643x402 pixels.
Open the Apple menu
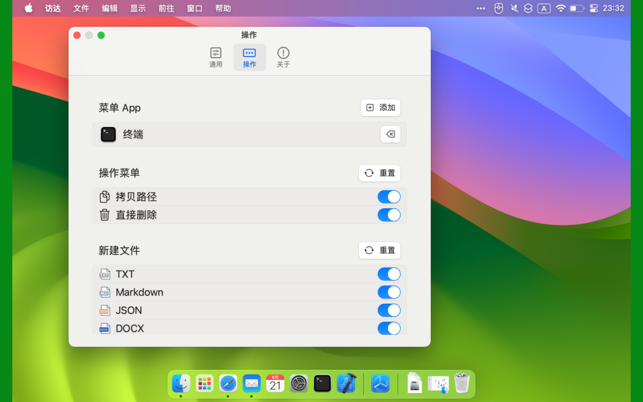[28, 8]
